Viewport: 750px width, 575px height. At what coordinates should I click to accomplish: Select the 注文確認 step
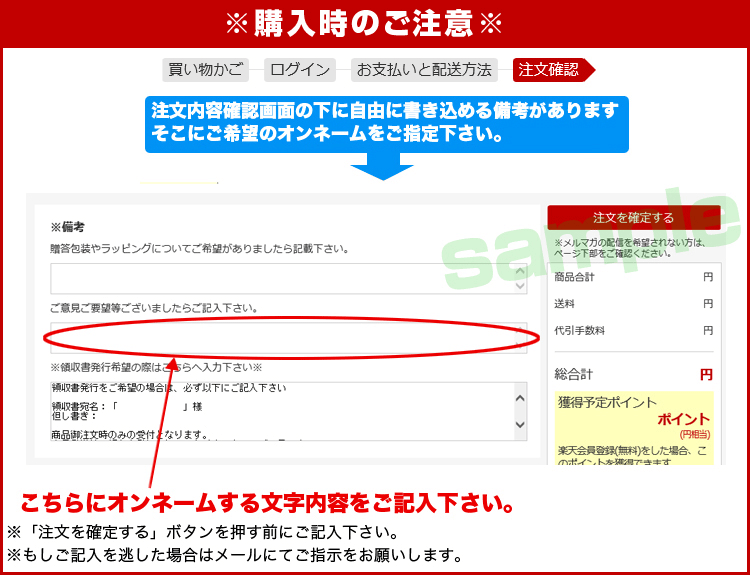550,70
